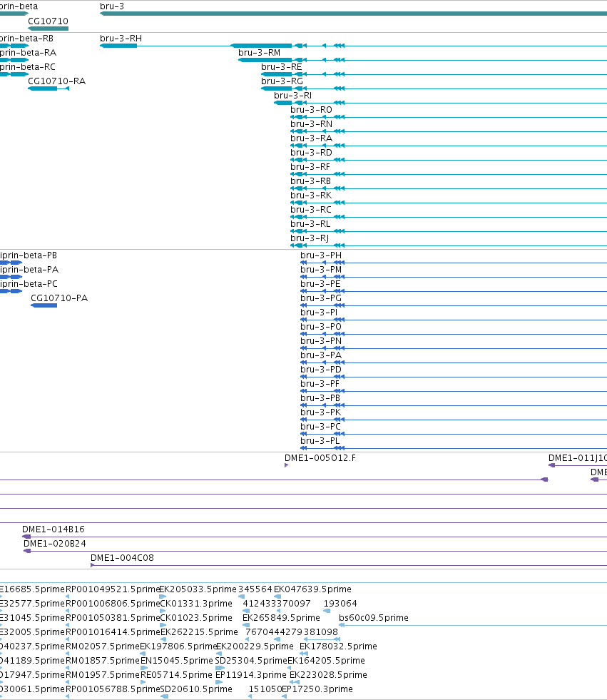Select EST label EK223028.5prime

pos(329,675)
